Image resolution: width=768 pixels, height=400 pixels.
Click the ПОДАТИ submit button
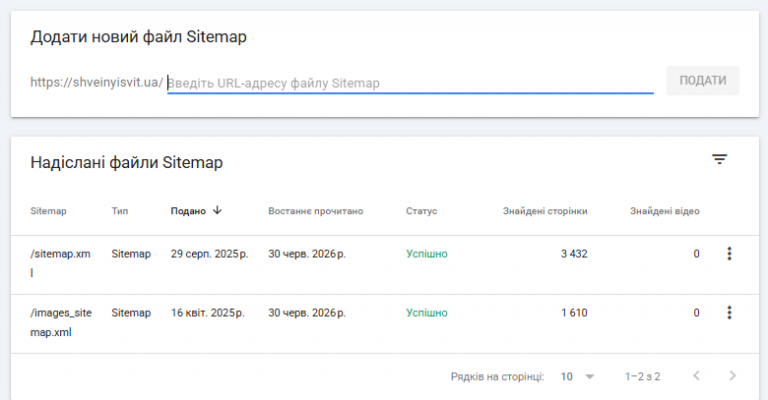coord(702,80)
